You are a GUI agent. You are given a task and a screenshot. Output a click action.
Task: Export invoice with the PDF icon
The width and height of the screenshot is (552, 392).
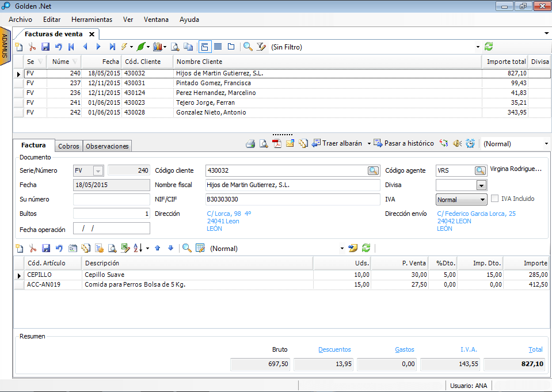click(277, 143)
